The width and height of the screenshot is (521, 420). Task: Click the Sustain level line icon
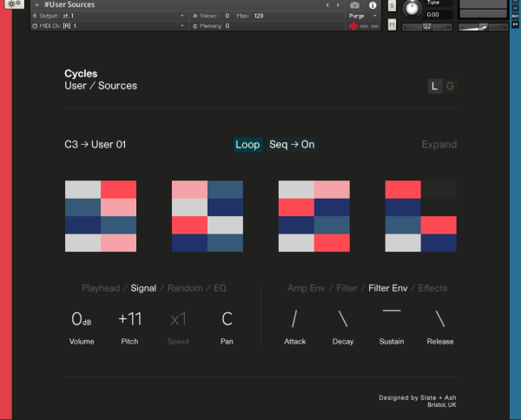coord(392,311)
